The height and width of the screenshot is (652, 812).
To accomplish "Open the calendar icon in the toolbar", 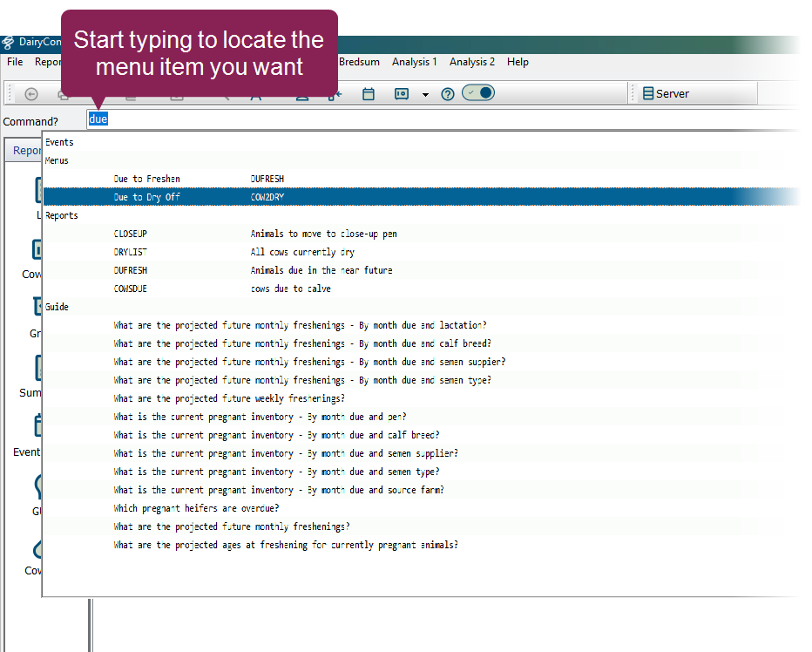I will [x=369, y=94].
